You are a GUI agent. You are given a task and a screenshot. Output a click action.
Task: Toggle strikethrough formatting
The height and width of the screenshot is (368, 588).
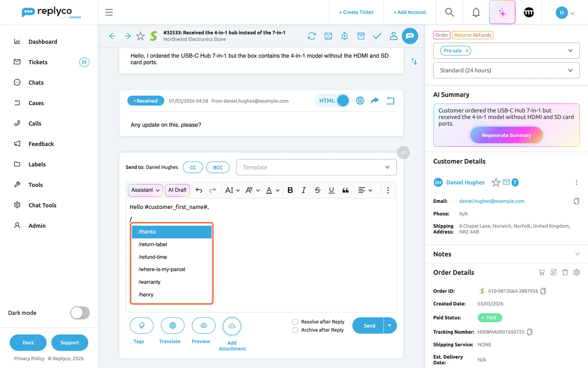318,190
